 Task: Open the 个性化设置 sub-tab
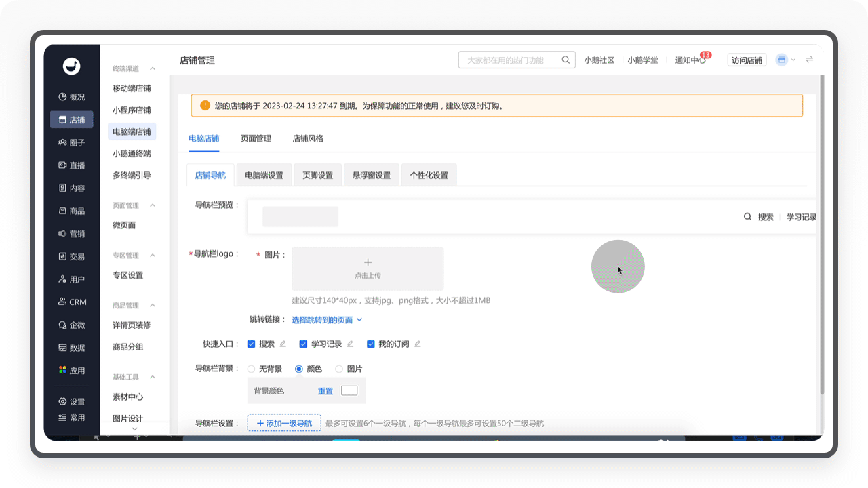point(429,175)
